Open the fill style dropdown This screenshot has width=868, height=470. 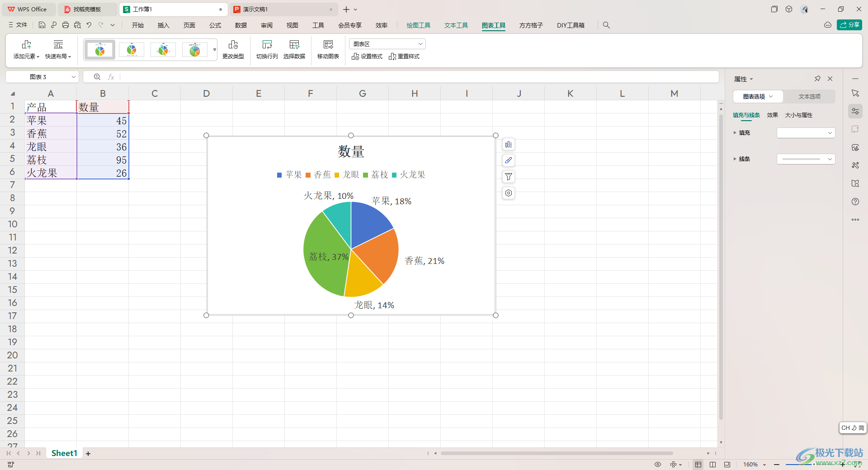point(806,133)
